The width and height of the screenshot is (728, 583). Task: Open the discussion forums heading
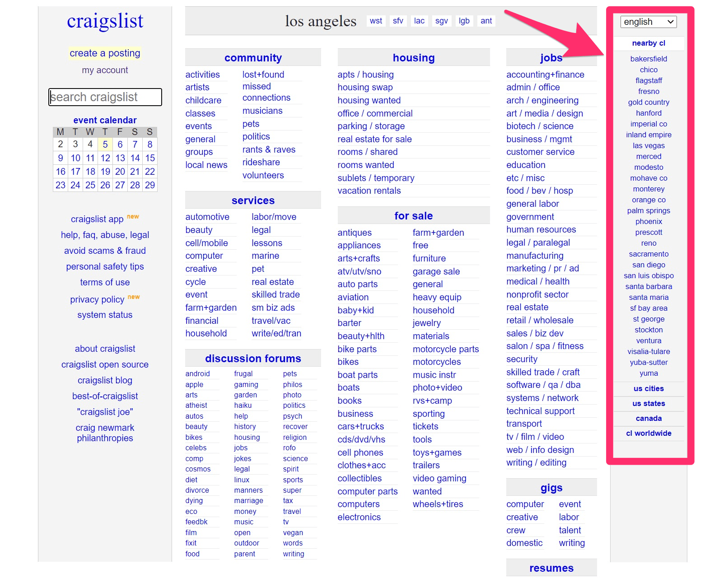click(x=253, y=359)
